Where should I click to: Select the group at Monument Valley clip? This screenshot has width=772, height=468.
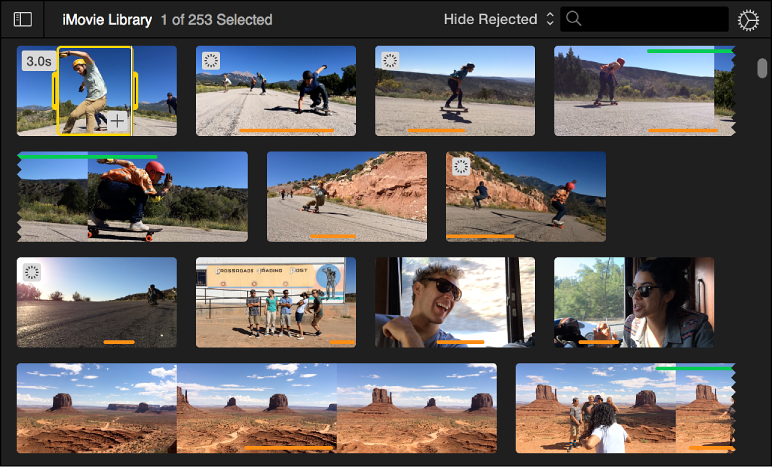625,408
